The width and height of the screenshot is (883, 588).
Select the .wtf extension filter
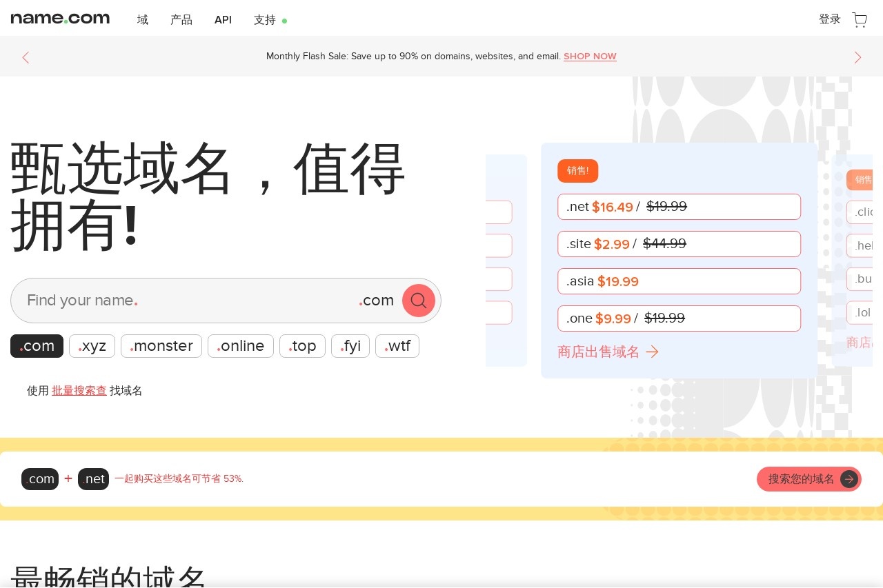[397, 346]
